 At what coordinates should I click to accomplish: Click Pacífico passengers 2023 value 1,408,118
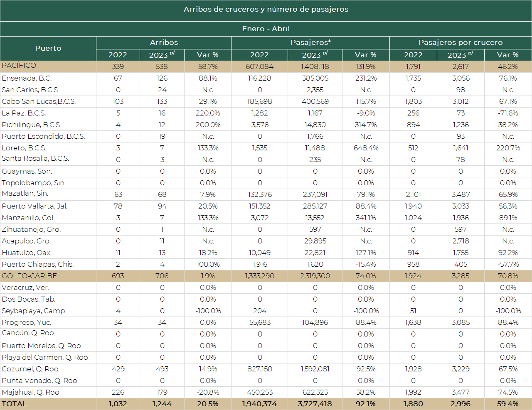point(315,66)
